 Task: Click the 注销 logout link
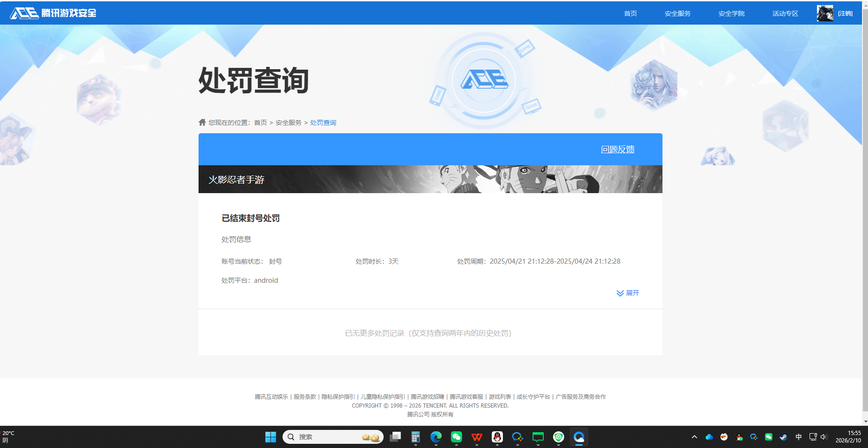click(x=845, y=13)
